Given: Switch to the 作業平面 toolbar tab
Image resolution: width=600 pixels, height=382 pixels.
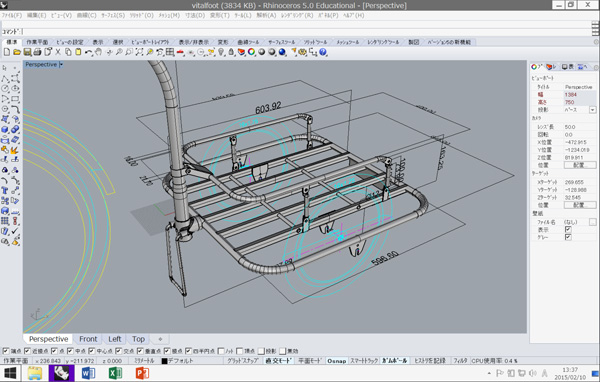Looking at the screenshot, I should (x=37, y=42).
